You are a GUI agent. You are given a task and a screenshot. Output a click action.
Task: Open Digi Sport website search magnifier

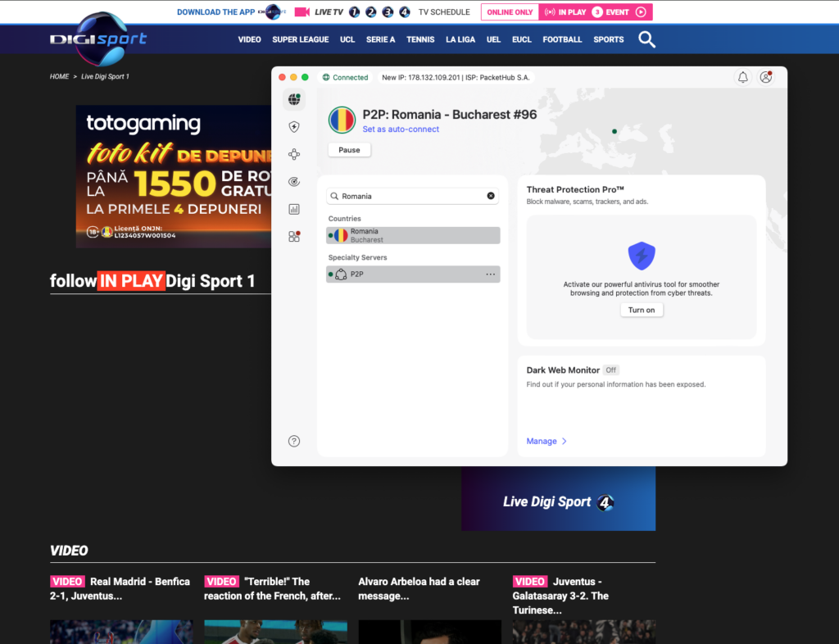pyautogui.click(x=646, y=39)
